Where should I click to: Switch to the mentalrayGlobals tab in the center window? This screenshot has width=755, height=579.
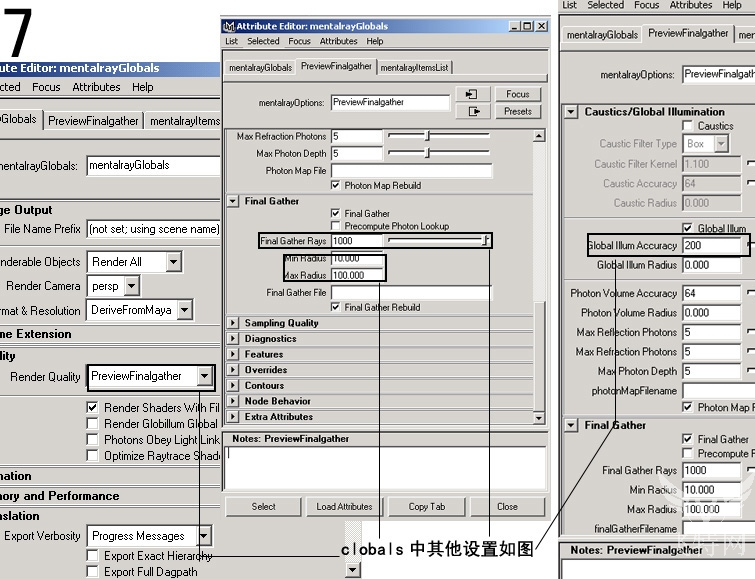tap(260, 67)
